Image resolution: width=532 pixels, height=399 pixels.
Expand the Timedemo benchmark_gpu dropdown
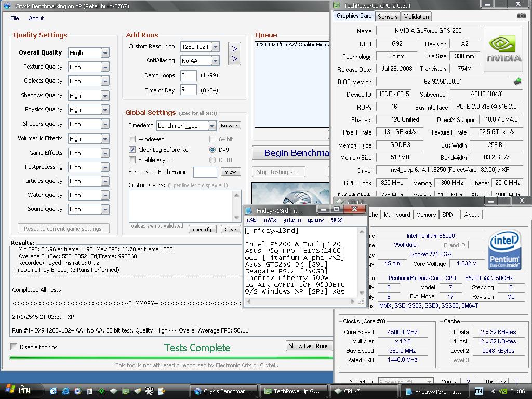pos(212,126)
